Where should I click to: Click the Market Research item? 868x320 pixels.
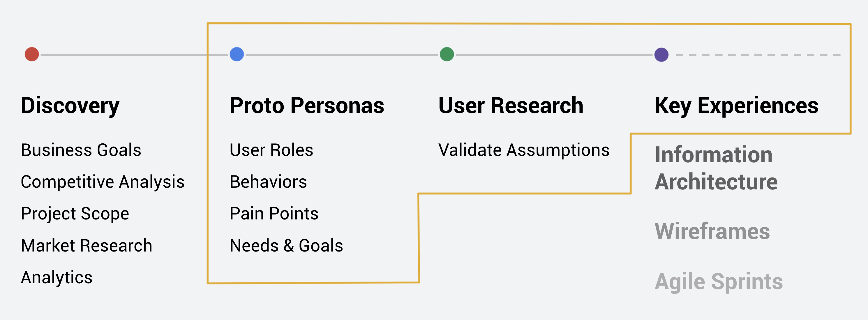point(86,245)
